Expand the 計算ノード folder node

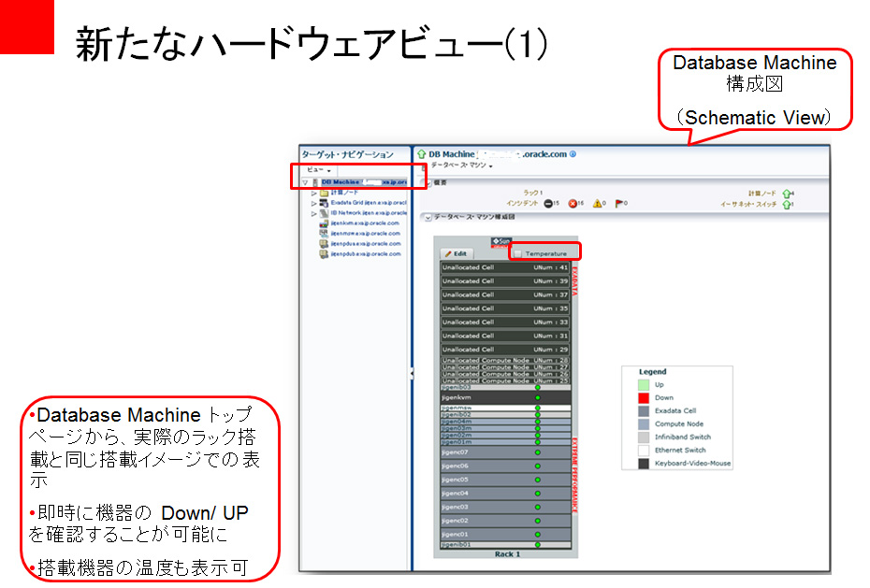coord(314,193)
